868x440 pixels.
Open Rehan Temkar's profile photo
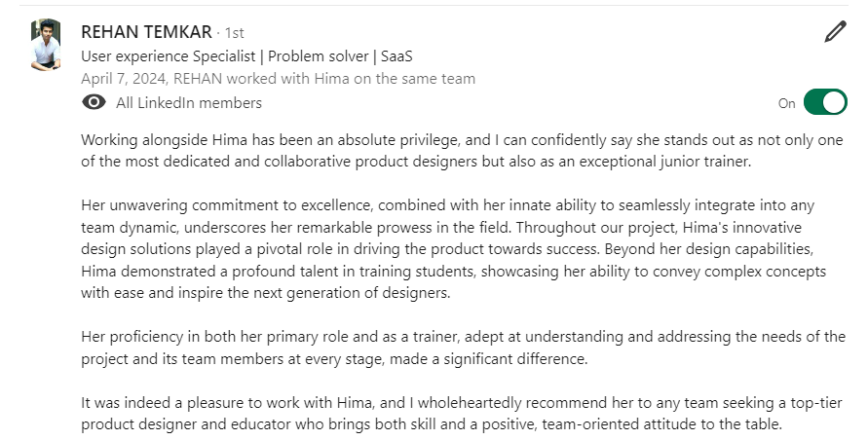coord(45,45)
